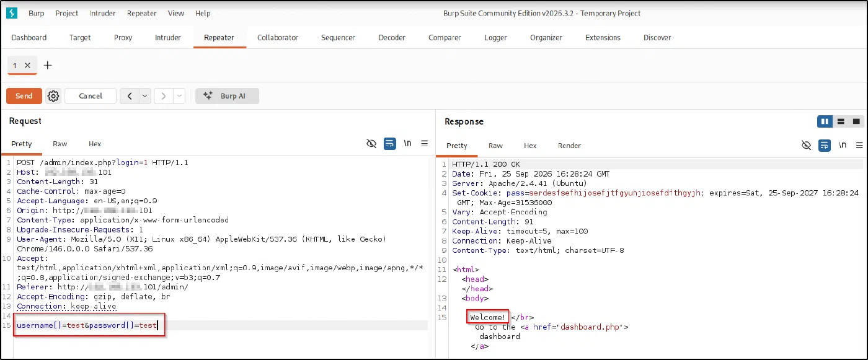Viewport: 868px width, 360px height.
Task: Click the crossed-out eye icon in Request panel
Action: [371, 144]
